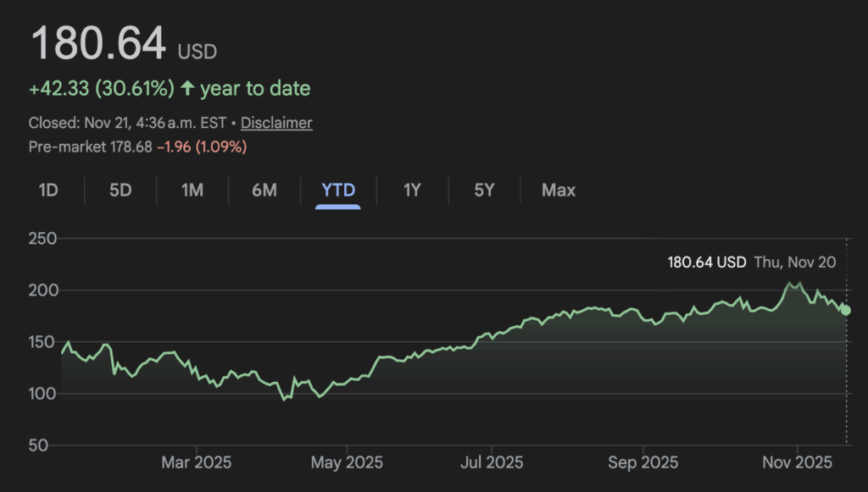
Task: Select the YTD tab
Action: [338, 190]
